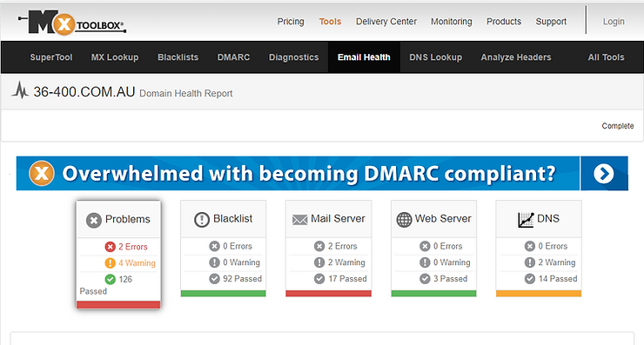Open the MX Lookup tab
The width and height of the screenshot is (644, 345).
(x=115, y=57)
